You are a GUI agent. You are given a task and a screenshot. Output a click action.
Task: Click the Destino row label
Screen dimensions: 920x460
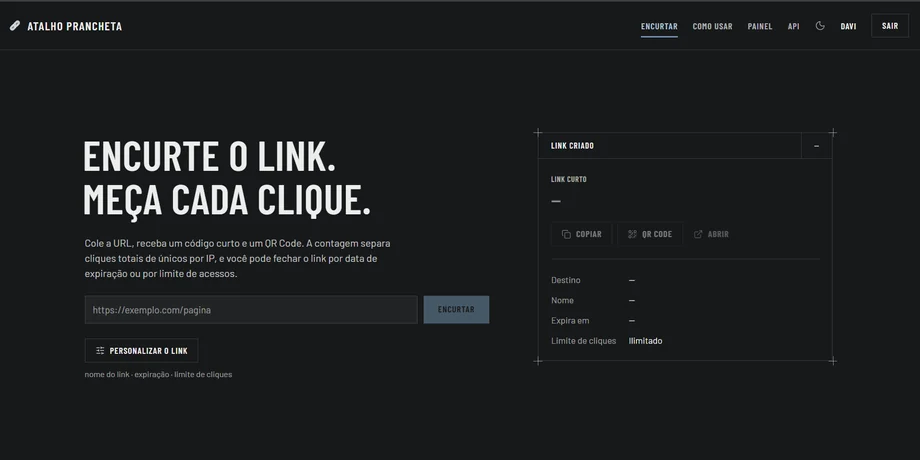[566, 280]
